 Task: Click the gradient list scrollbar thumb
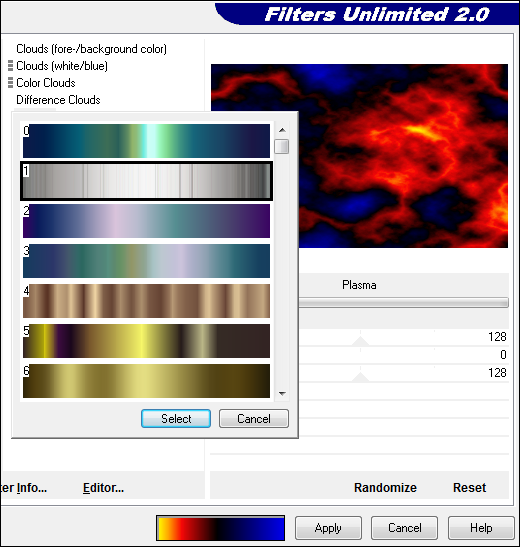pyautogui.click(x=282, y=146)
